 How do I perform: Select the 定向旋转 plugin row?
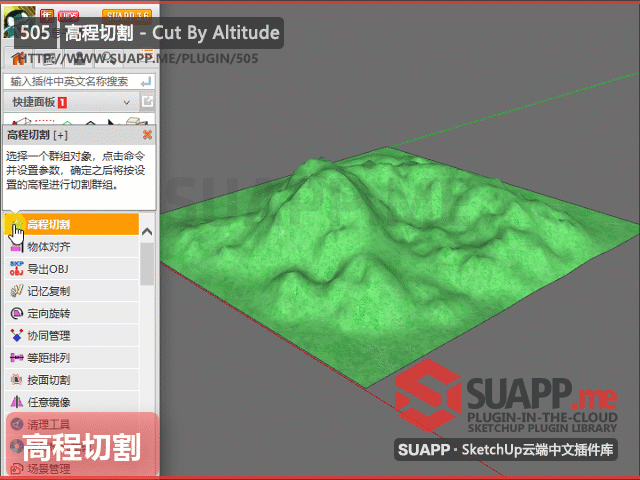pyautogui.click(x=72, y=313)
